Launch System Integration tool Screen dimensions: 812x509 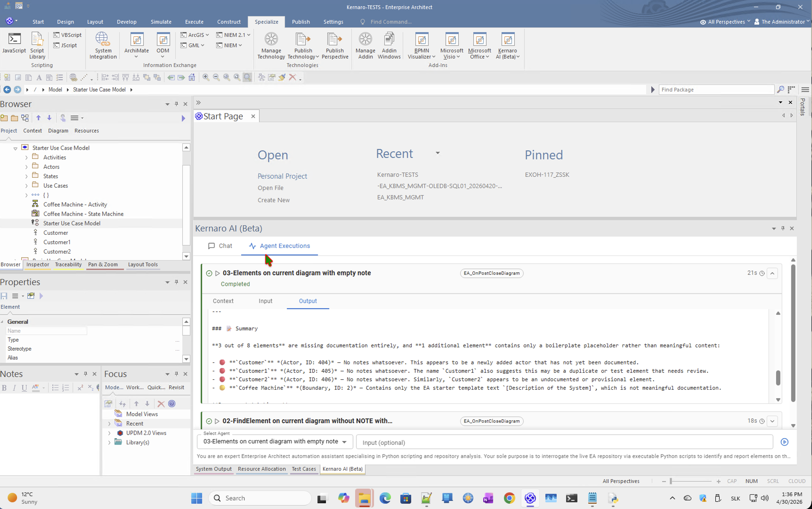pyautogui.click(x=103, y=45)
